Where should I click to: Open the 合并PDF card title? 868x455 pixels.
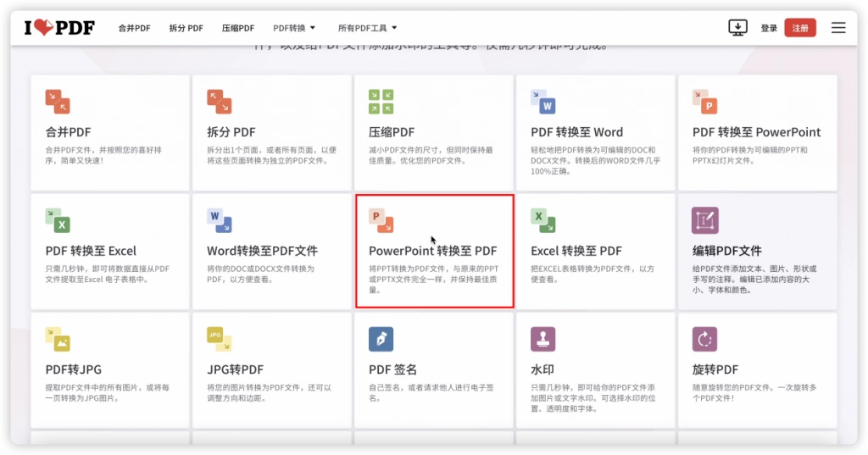68,131
